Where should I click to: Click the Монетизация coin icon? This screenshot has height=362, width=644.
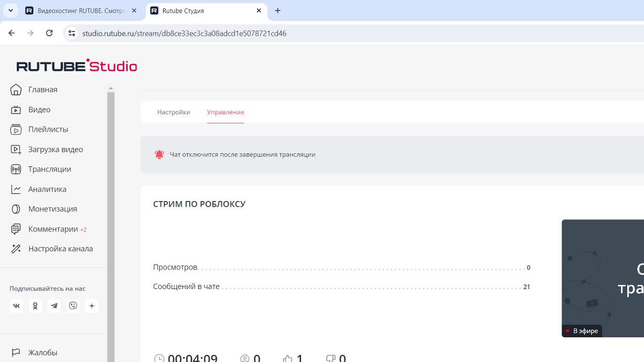coord(16,209)
